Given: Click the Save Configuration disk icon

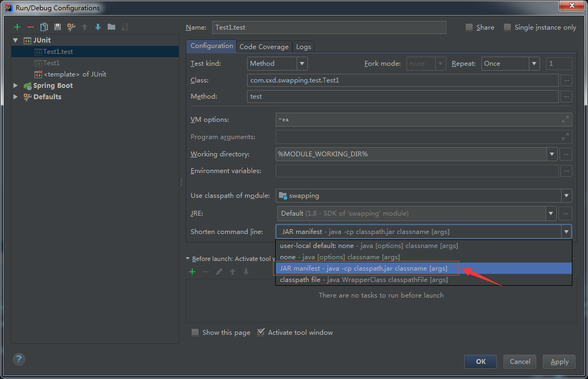Looking at the screenshot, I should [x=58, y=27].
